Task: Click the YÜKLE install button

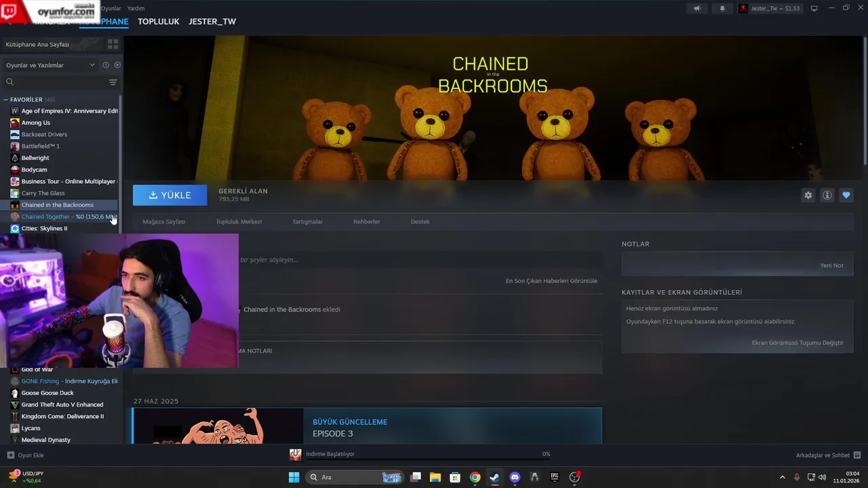Action: pyautogui.click(x=170, y=195)
